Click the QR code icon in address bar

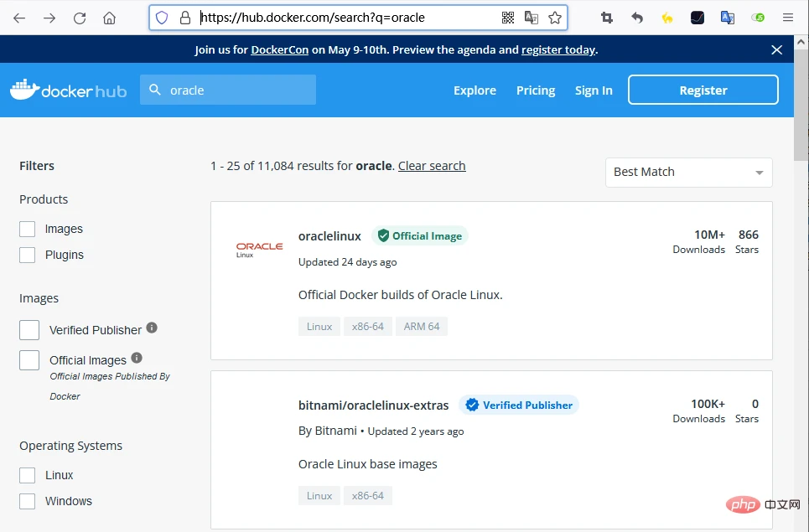coord(508,18)
